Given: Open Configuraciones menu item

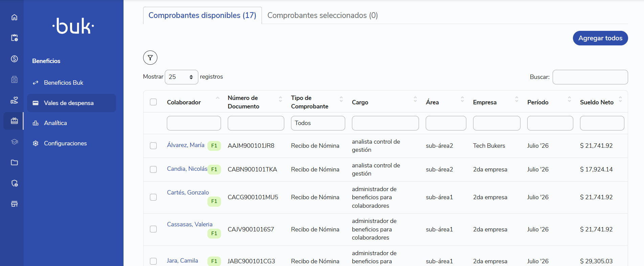Looking at the screenshot, I should [71, 143].
